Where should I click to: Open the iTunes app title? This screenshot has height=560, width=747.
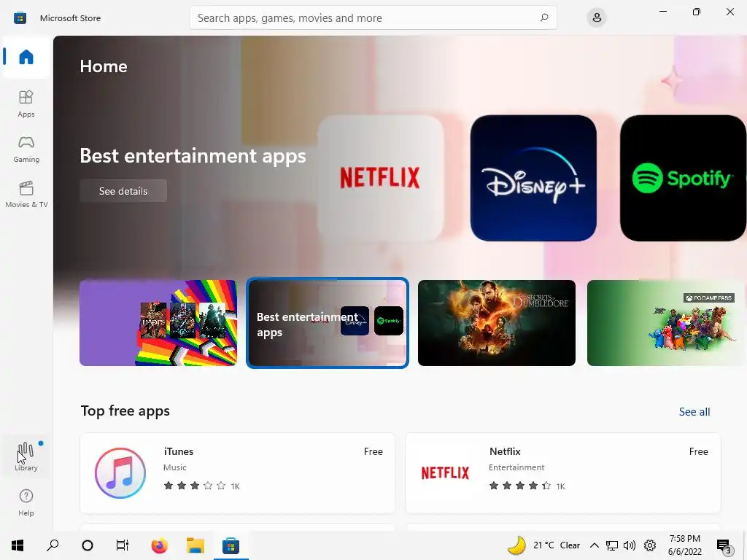click(x=179, y=451)
